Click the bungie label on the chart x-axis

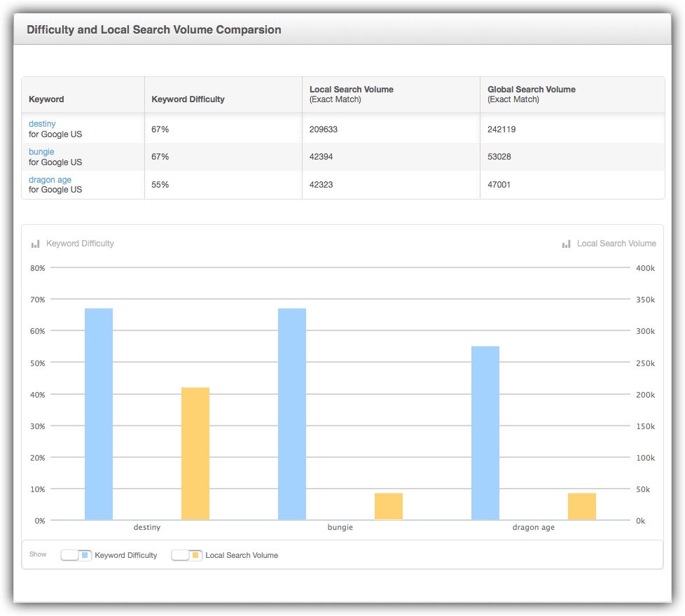click(x=340, y=527)
